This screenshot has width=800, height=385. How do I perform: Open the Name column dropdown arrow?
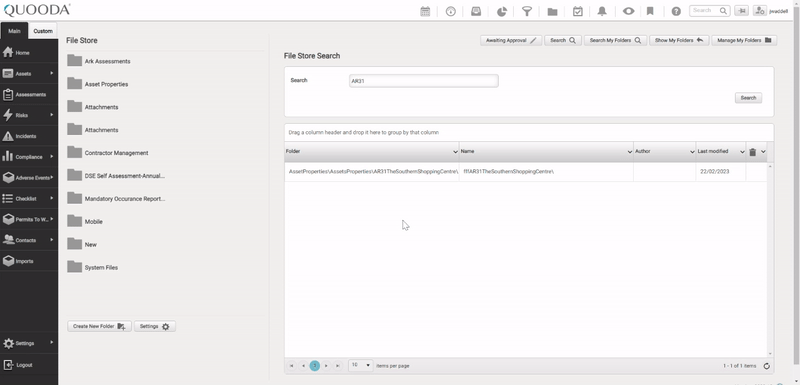tap(630, 152)
